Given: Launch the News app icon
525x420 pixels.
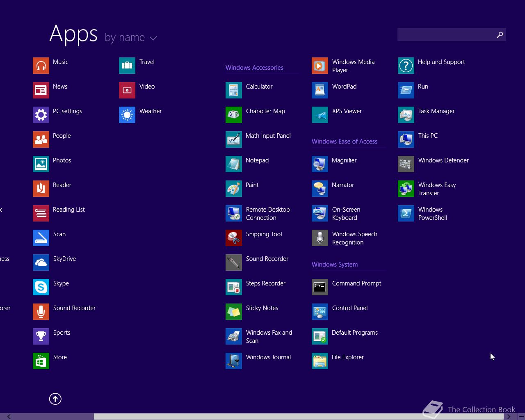Looking at the screenshot, I should click(41, 90).
